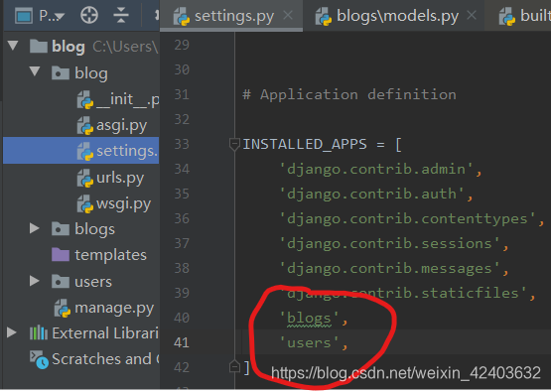Click the blogs package folder icon

(x=61, y=229)
